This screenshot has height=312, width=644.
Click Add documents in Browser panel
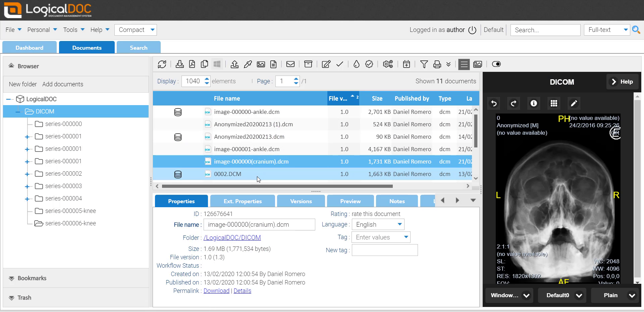point(63,84)
